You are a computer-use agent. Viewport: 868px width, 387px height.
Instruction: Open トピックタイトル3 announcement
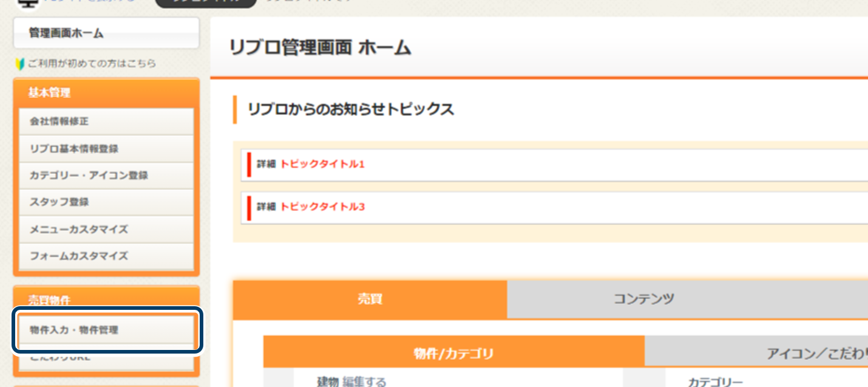322,207
